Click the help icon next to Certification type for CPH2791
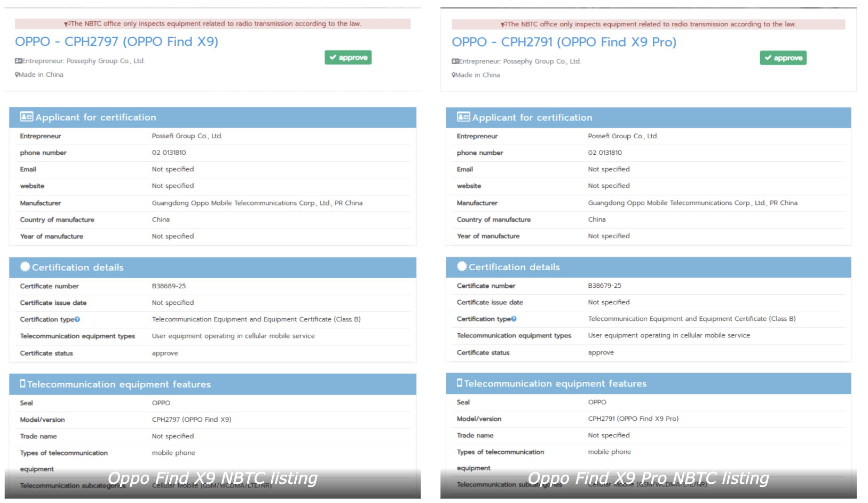 coord(514,319)
